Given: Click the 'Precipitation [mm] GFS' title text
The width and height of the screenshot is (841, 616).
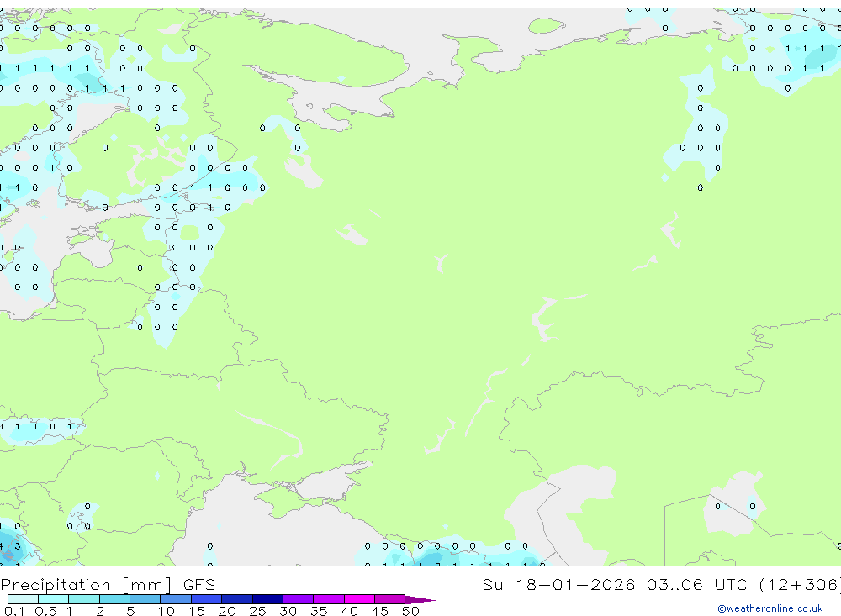Looking at the screenshot, I should click(108, 584).
